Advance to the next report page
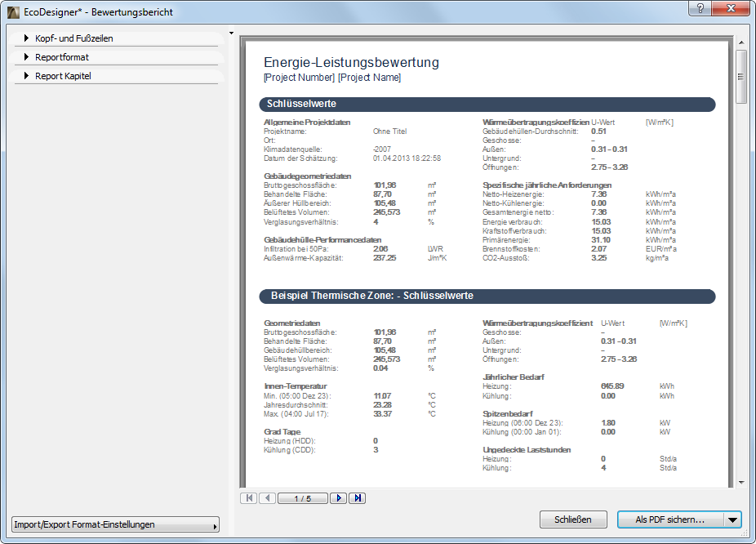Viewport: 756px width, 544px height. pyautogui.click(x=338, y=497)
